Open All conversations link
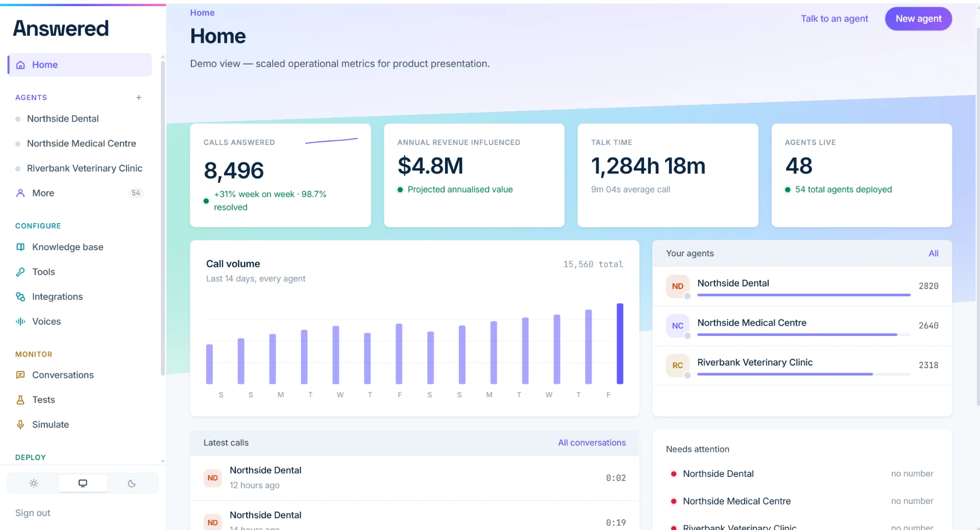Screen dimensions: 980x530 pyautogui.click(x=592, y=443)
